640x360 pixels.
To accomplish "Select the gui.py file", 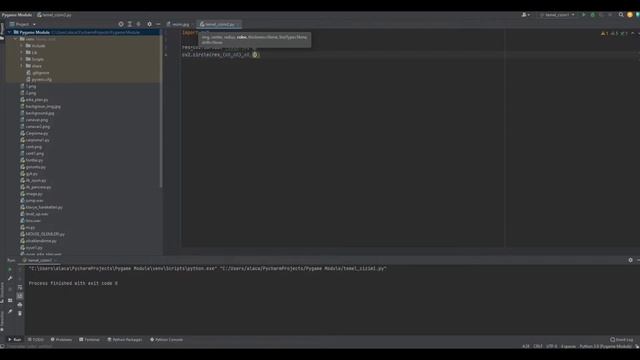I will [x=29, y=174].
